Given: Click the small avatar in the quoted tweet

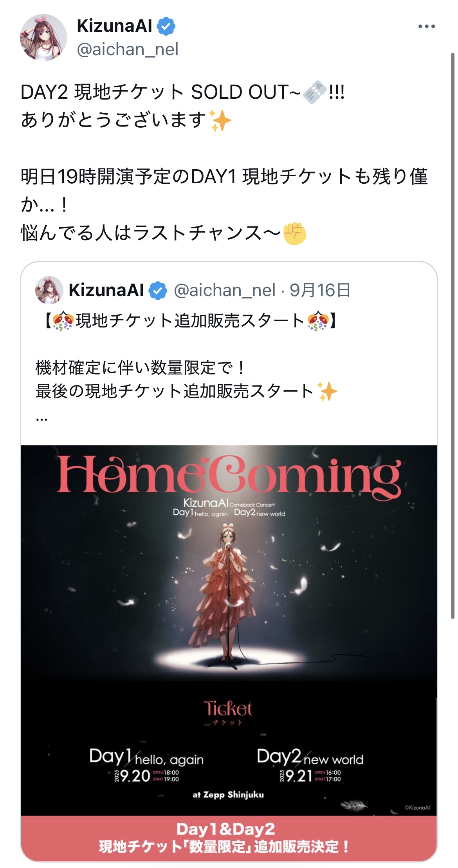Looking at the screenshot, I should tap(49, 290).
